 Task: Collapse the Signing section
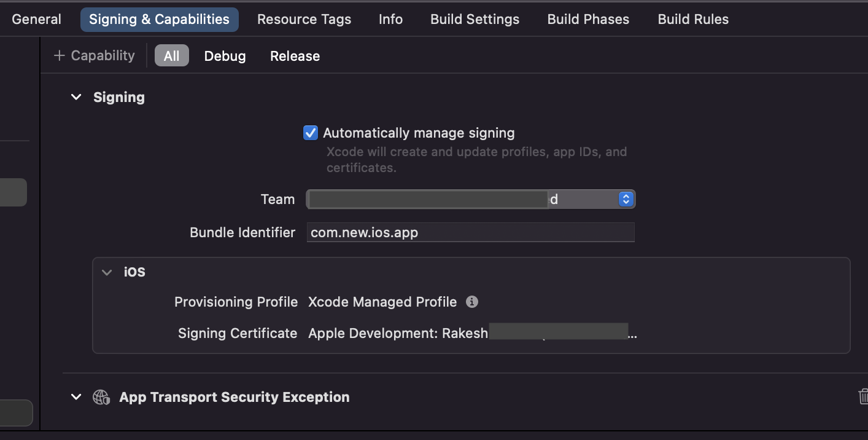[x=76, y=97]
